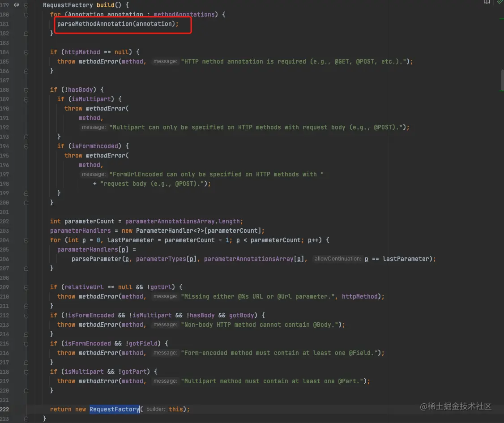Collapse the gotPart check on line 218

click(26, 372)
